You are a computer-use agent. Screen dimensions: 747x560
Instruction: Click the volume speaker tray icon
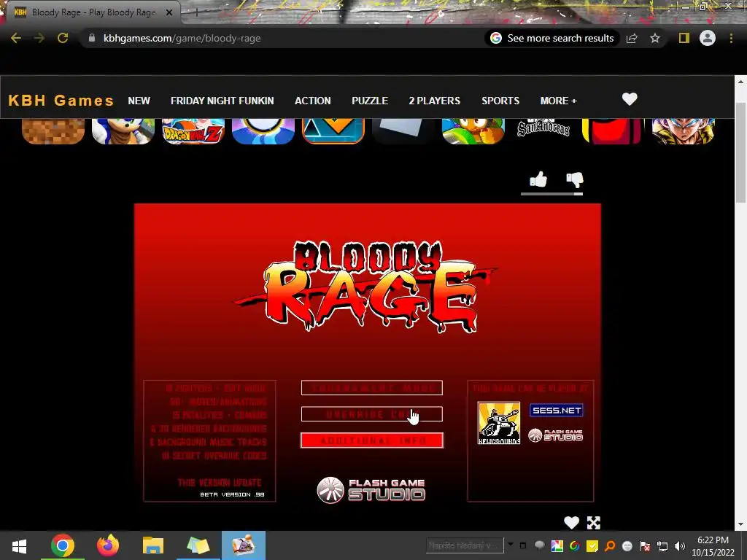[680, 545]
